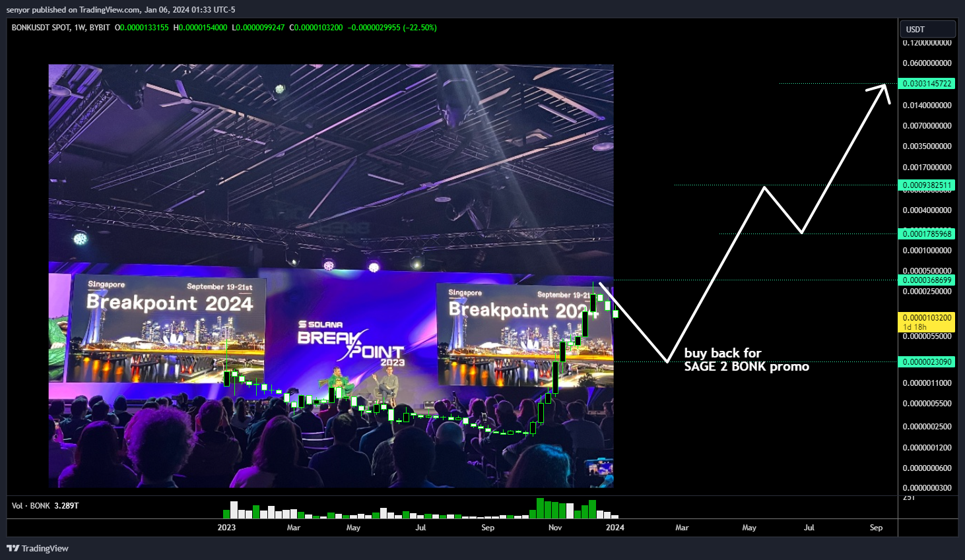Click the yellow last-price label with 1d 18h countdown
Image resolution: width=965 pixels, height=560 pixels.
click(x=927, y=322)
